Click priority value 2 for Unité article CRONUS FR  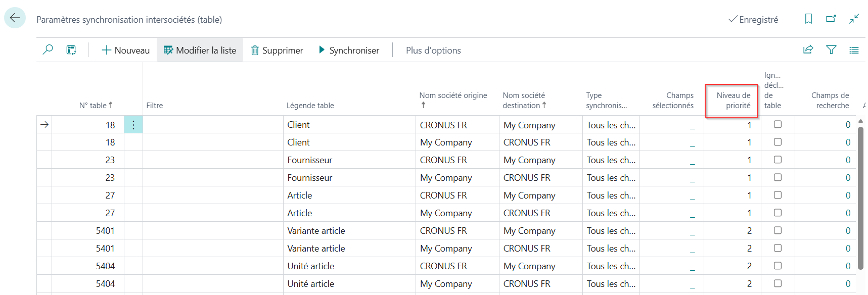click(749, 266)
